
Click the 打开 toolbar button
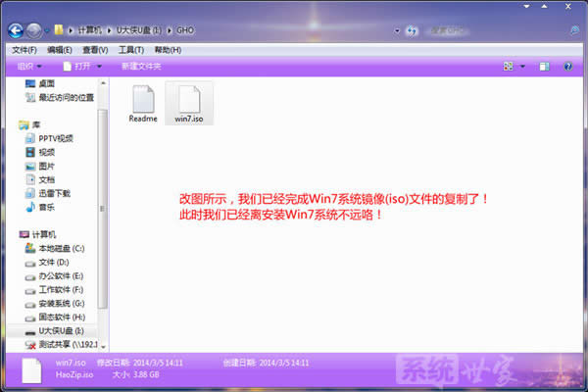point(76,67)
